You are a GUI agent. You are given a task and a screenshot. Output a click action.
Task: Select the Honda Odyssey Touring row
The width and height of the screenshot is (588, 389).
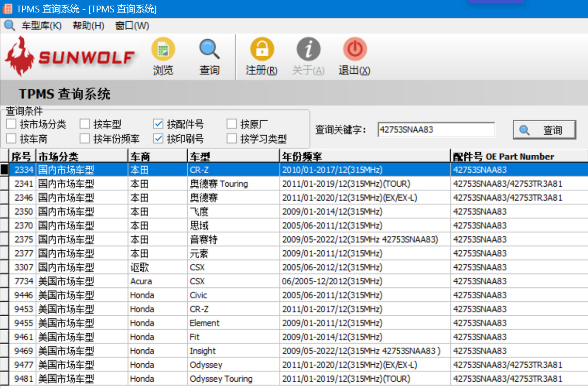click(x=221, y=379)
